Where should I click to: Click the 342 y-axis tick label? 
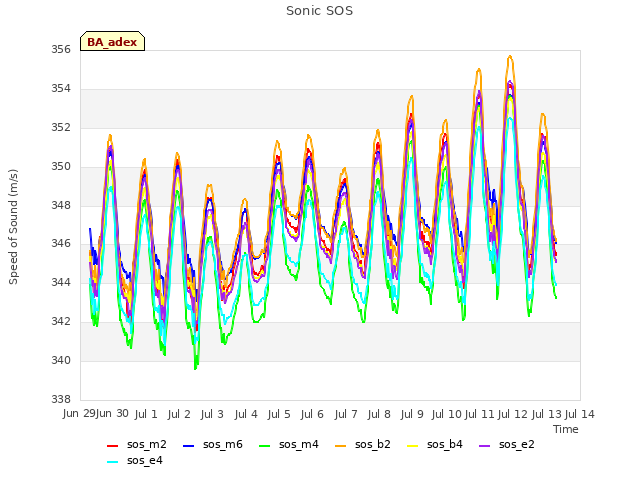(x=61, y=321)
